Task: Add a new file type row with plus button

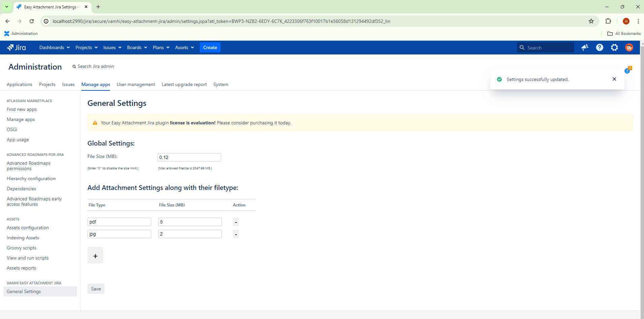Action: (x=95, y=256)
